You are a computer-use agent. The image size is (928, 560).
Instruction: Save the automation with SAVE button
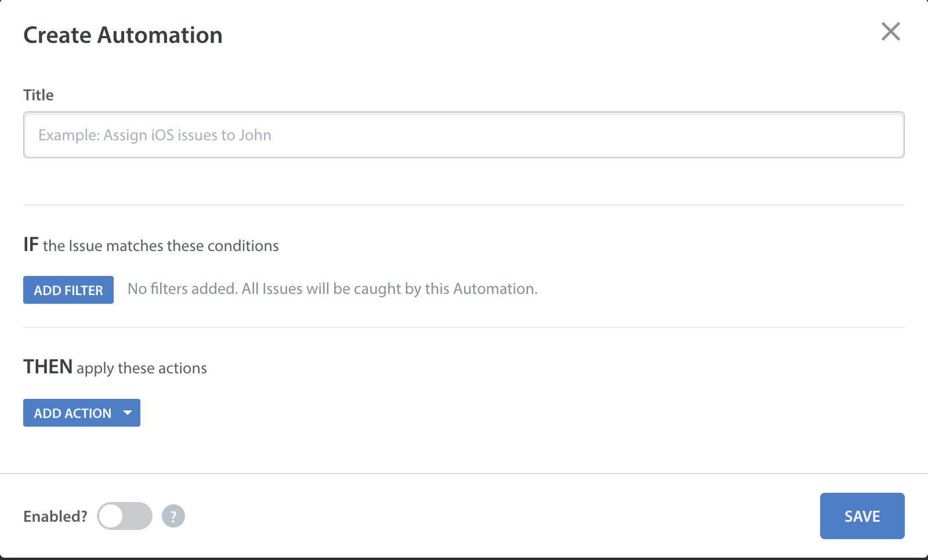862,516
